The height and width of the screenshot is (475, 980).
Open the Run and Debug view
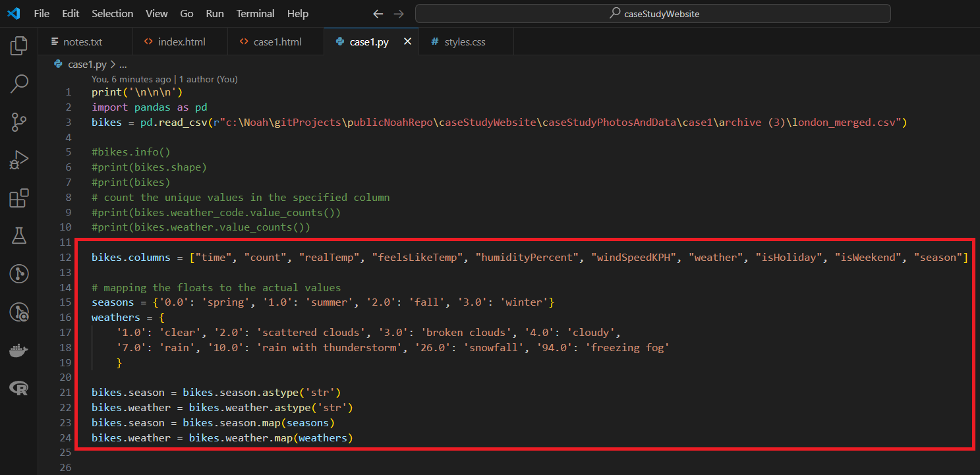tap(19, 160)
